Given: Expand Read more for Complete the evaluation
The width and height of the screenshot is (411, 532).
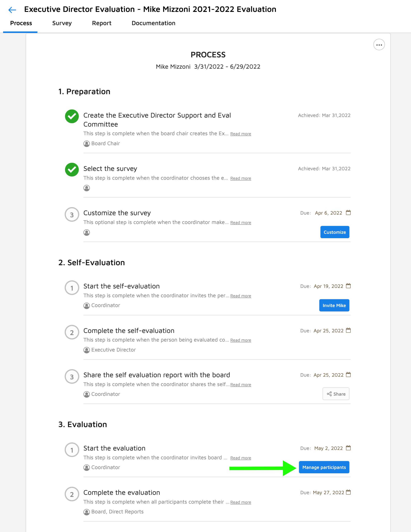Looking at the screenshot, I should pyautogui.click(x=241, y=502).
